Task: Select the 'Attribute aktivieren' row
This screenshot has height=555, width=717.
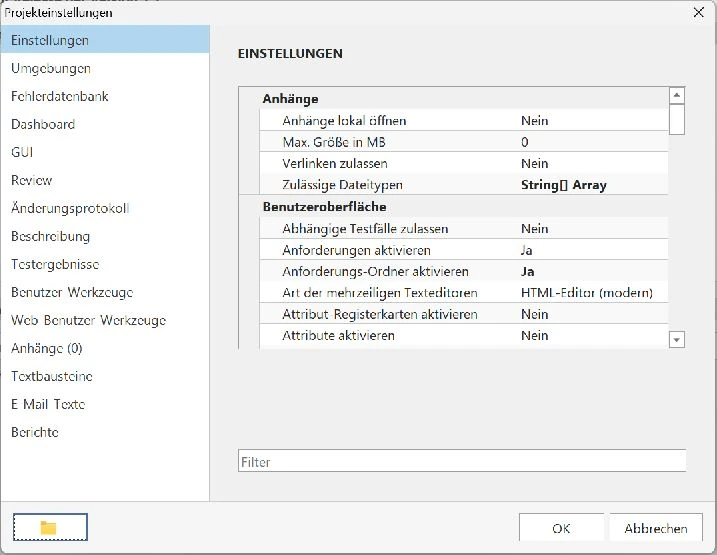Action: coord(464,336)
